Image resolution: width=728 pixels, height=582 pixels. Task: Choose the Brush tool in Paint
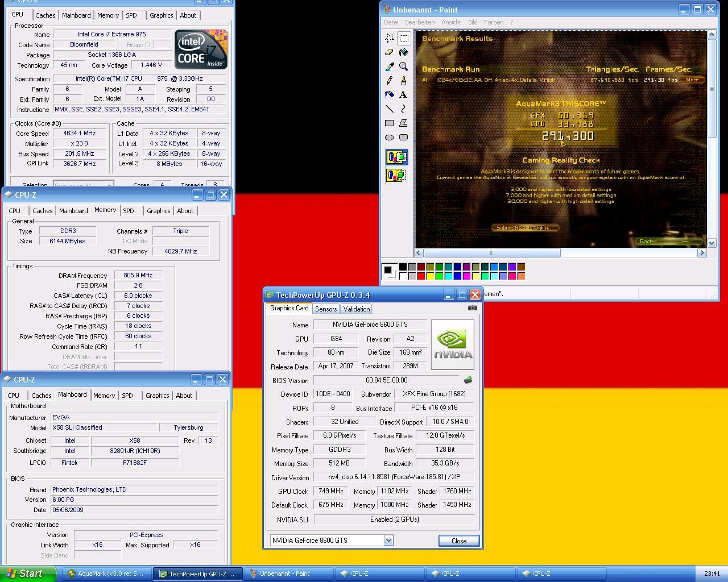point(404,81)
